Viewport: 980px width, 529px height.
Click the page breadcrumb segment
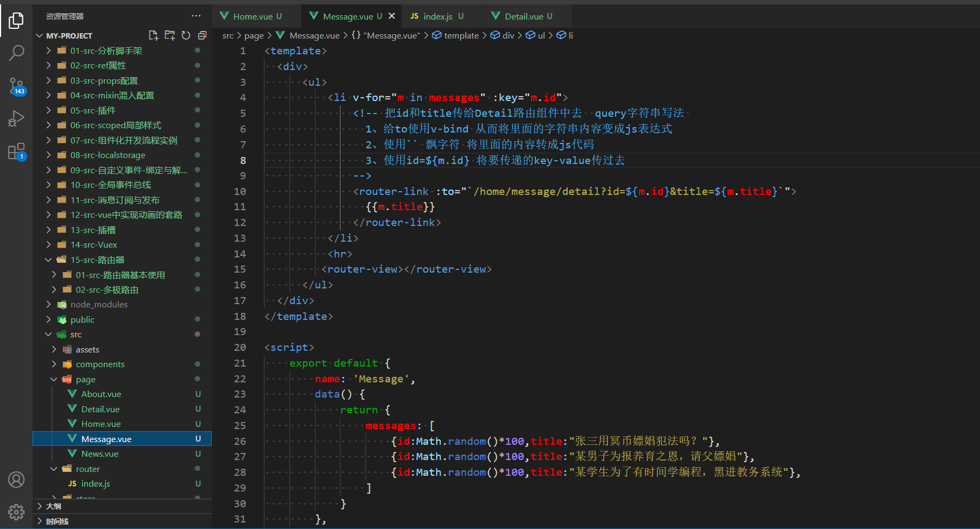pyautogui.click(x=254, y=35)
